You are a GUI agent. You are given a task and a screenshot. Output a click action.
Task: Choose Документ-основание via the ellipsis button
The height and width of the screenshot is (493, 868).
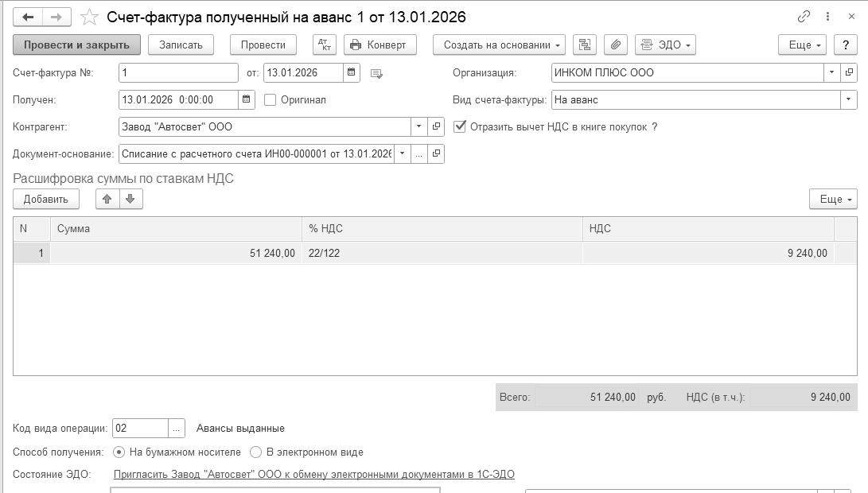[419, 153]
